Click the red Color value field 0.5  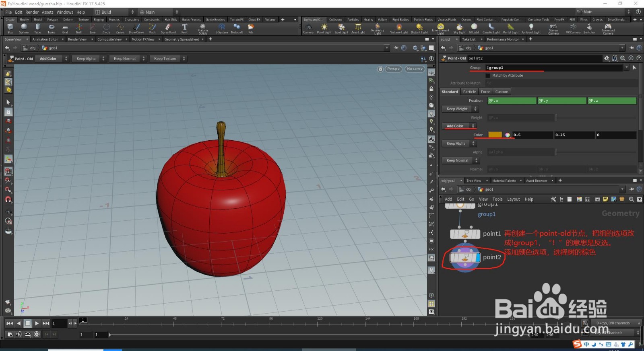(x=533, y=135)
